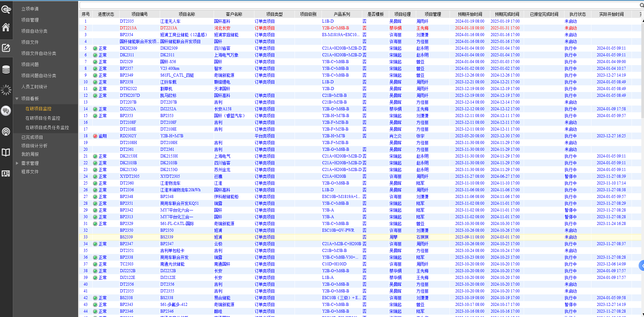Click customer name 易合储能
Image resolution: width=644 pixels, height=317 pixels.
pos(222,298)
